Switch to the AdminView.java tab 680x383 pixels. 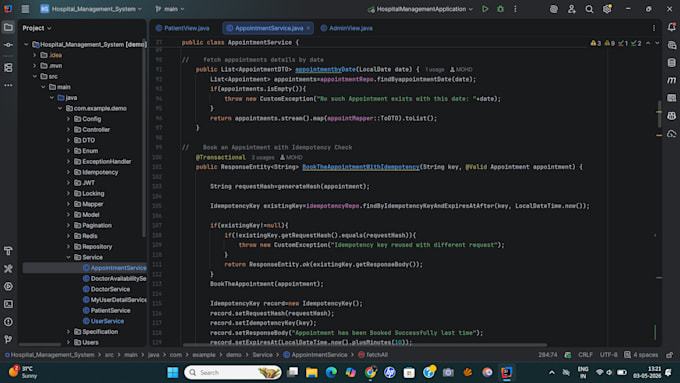(347, 28)
